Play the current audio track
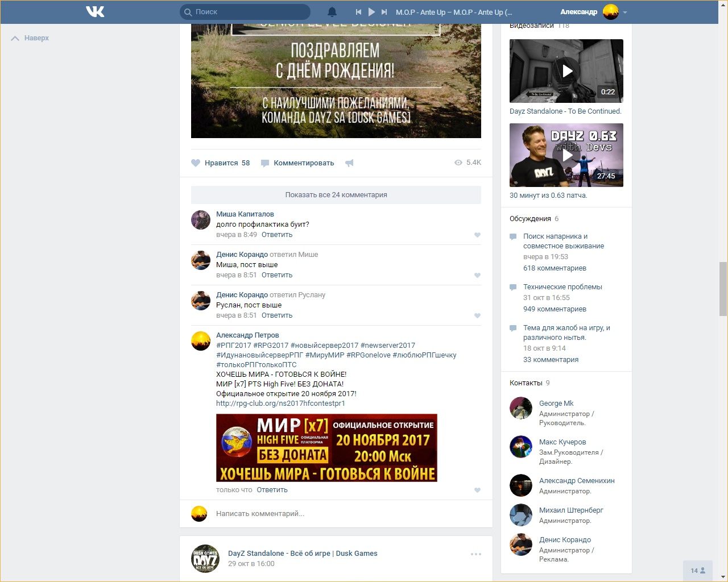The width and height of the screenshot is (728, 582). point(371,12)
